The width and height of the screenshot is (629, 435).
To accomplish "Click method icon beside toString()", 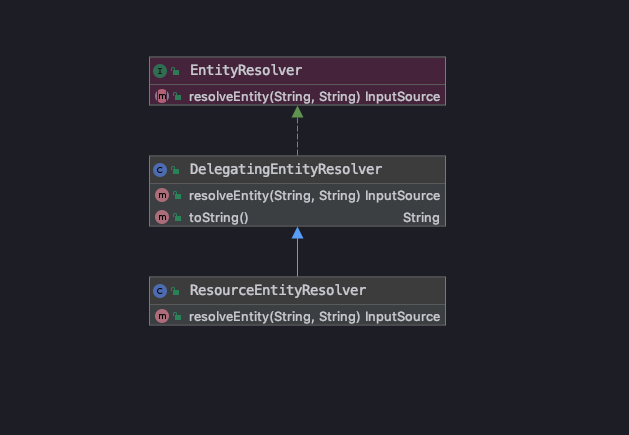I will [161, 217].
